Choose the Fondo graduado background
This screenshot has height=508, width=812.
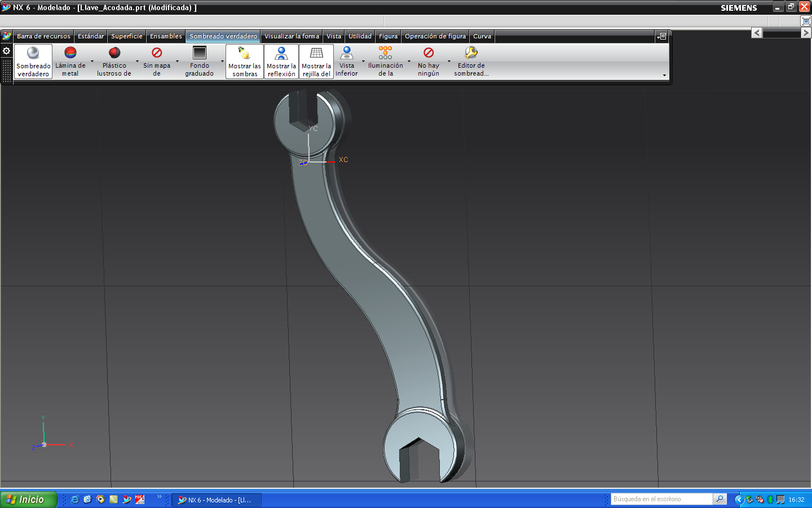(x=200, y=62)
